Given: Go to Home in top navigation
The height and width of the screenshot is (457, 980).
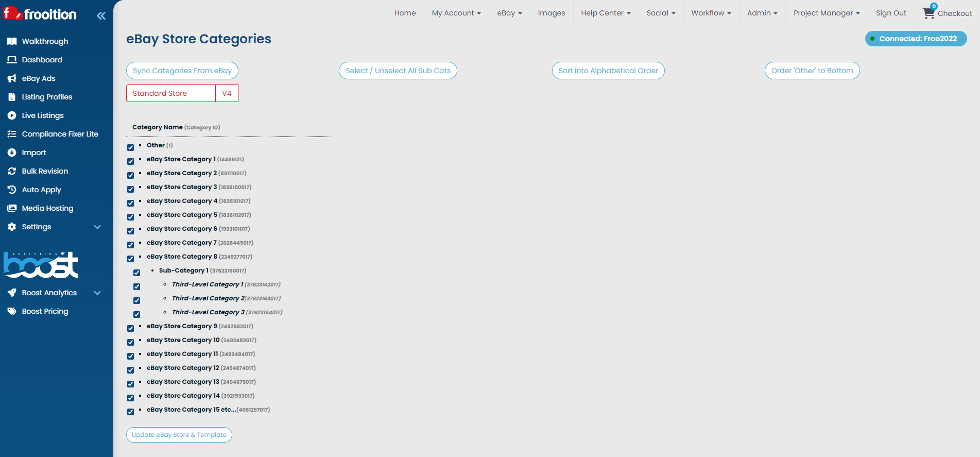Looking at the screenshot, I should coord(405,13).
